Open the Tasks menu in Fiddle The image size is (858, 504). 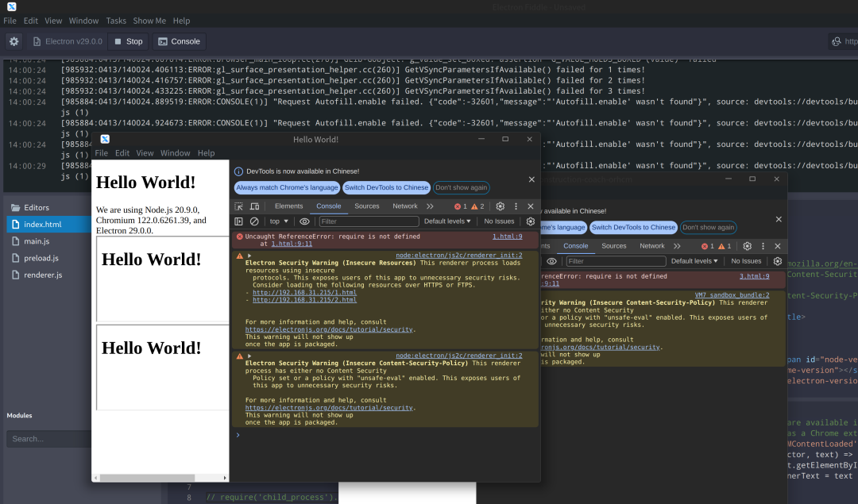tap(116, 21)
